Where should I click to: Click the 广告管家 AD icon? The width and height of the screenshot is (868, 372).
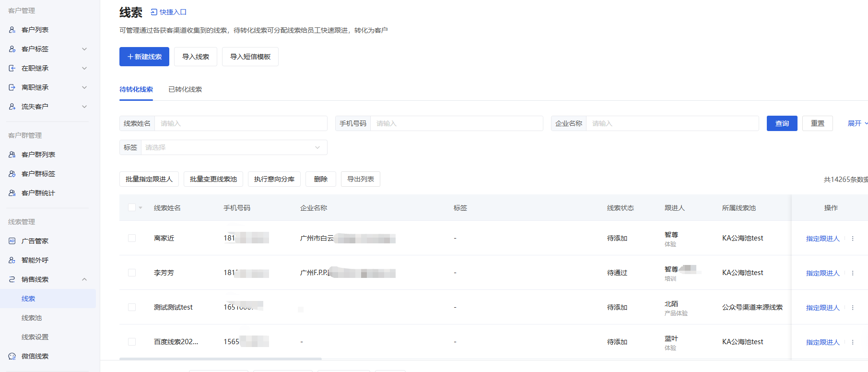click(x=12, y=241)
